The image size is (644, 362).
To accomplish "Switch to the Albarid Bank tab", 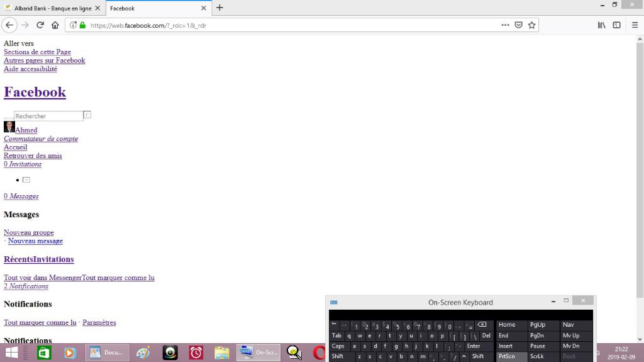I will (53, 8).
